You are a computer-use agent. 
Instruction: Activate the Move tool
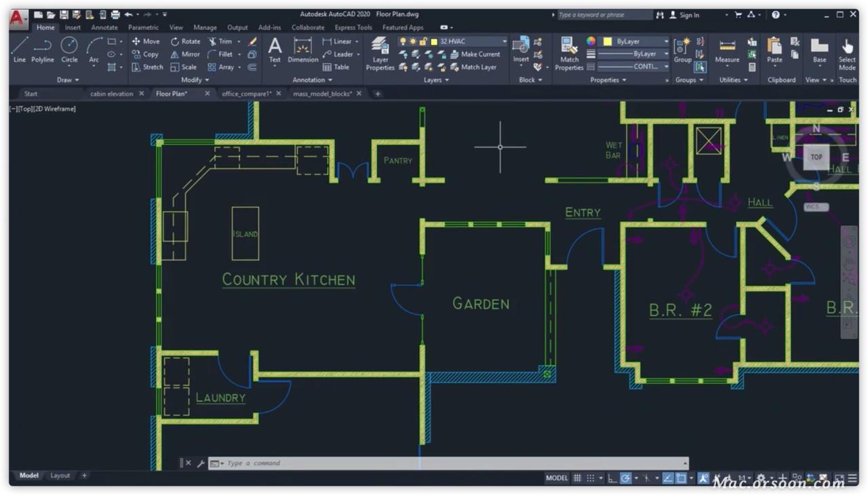pyautogui.click(x=146, y=41)
